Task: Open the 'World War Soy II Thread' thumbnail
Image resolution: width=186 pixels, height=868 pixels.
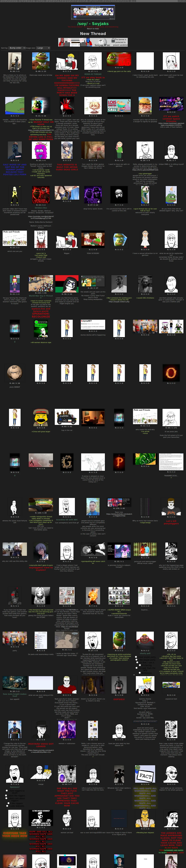Action: pos(41,283)
